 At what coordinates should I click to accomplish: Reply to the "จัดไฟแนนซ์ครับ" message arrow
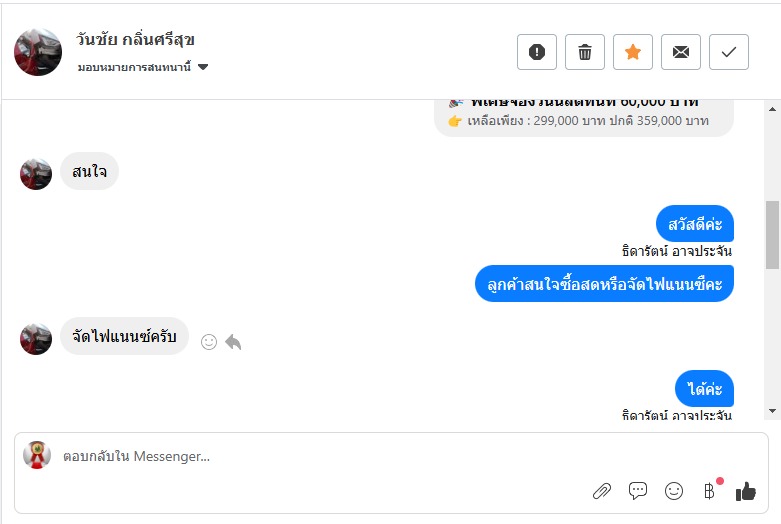tap(233, 342)
